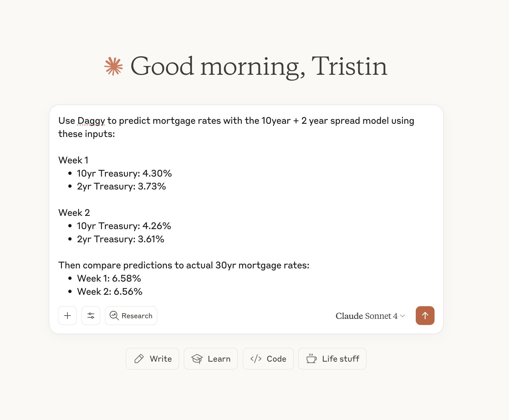Open the Claude Sonnet 4 model dropdown
The width and height of the screenshot is (509, 420).
pyautogui.click(x=367, y=316)
